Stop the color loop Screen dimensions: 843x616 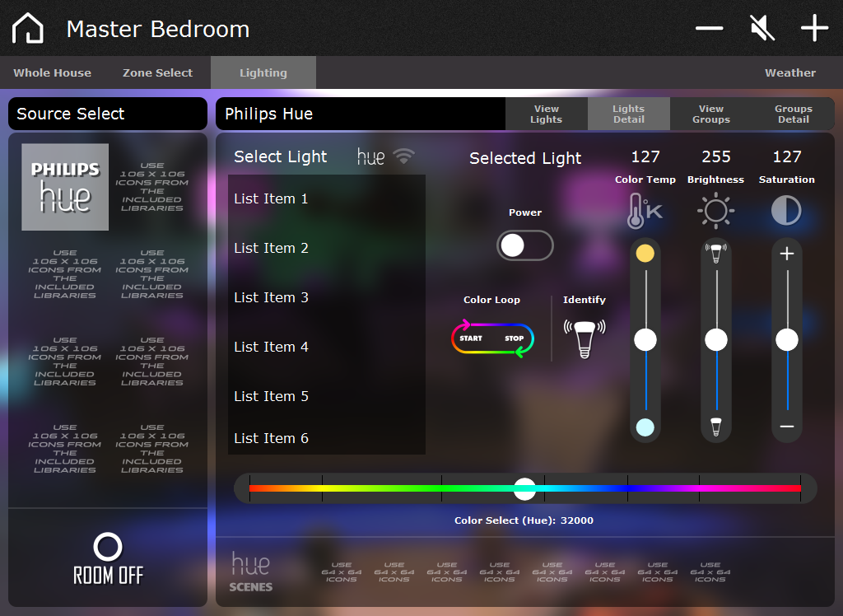(514, 338)
